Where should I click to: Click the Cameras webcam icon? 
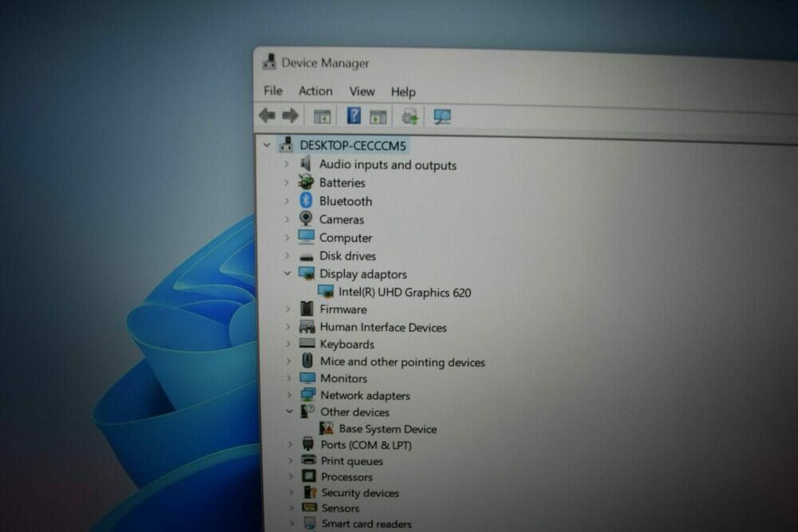(306, 219)
